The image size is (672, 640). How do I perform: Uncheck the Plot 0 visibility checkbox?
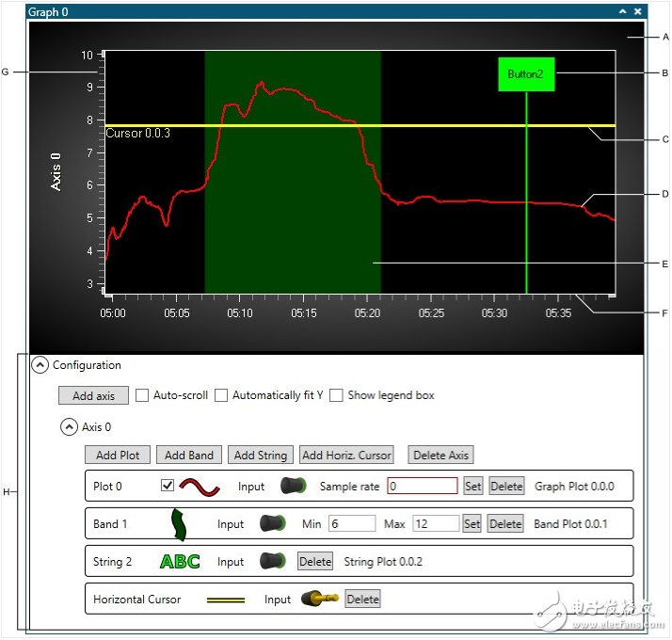[x=167, y=486]
